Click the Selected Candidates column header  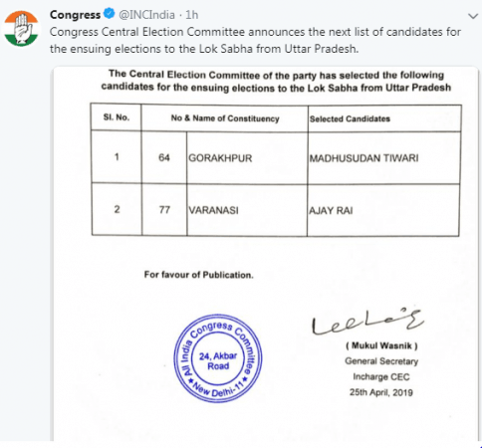point(350,118)
